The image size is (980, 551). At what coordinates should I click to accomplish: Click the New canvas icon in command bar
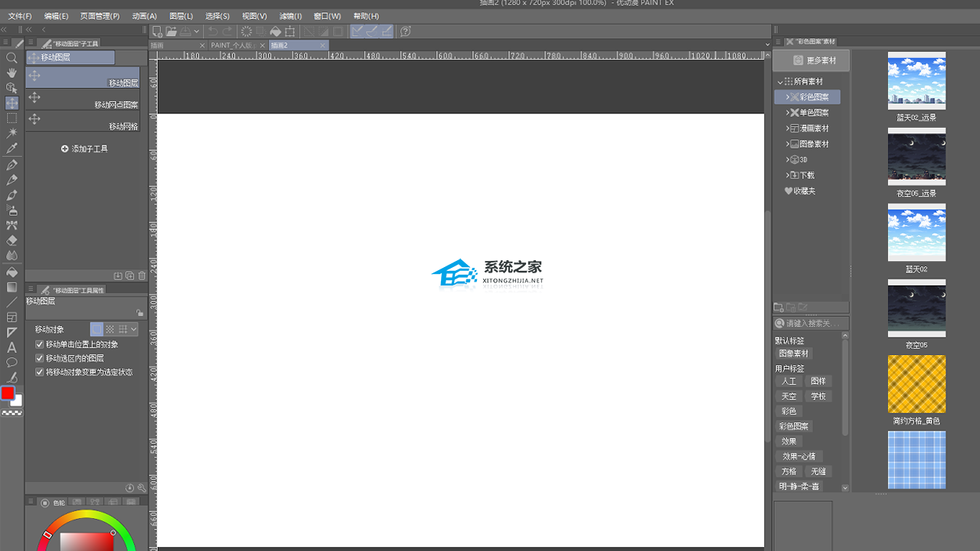(x=157, y=31)
